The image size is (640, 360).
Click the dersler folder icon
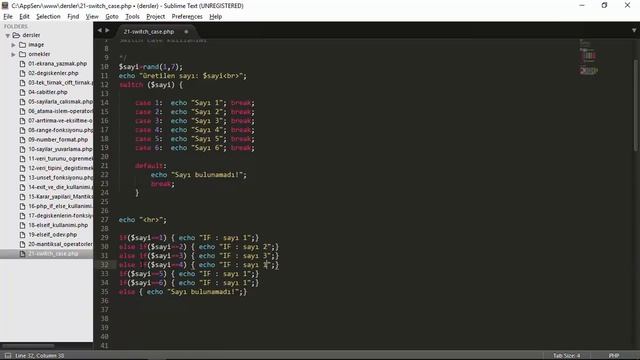[16, 35]
